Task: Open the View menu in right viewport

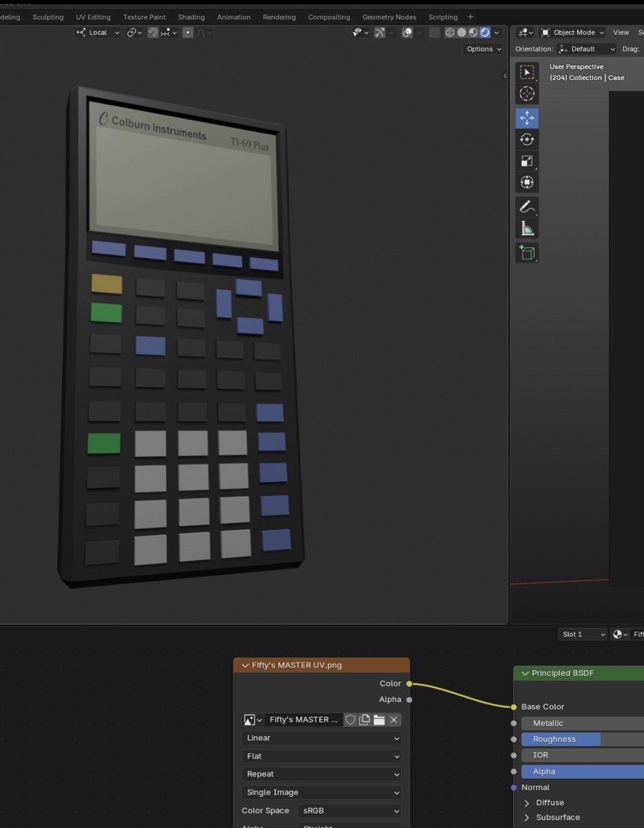Action: coord(621,32)
